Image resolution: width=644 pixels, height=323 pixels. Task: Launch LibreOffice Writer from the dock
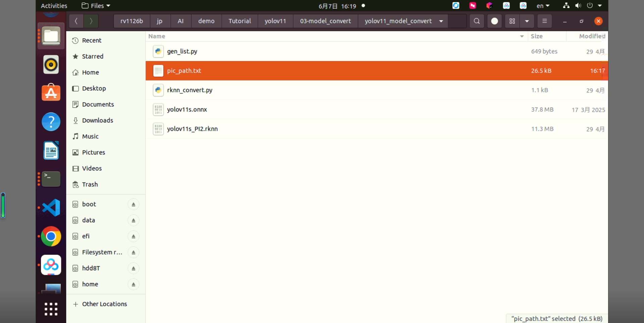coord(51,150)
